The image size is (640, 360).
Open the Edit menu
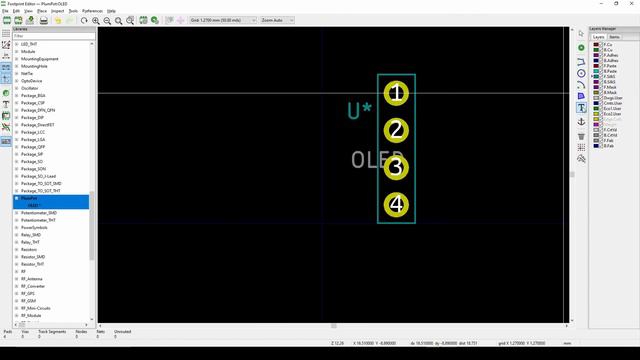(x=16, y=11)
